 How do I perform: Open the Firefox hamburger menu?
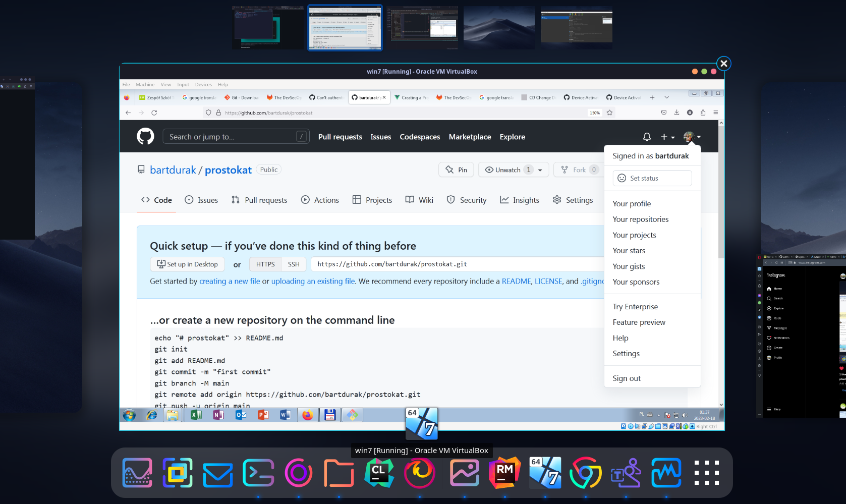[x=716, y=113]
